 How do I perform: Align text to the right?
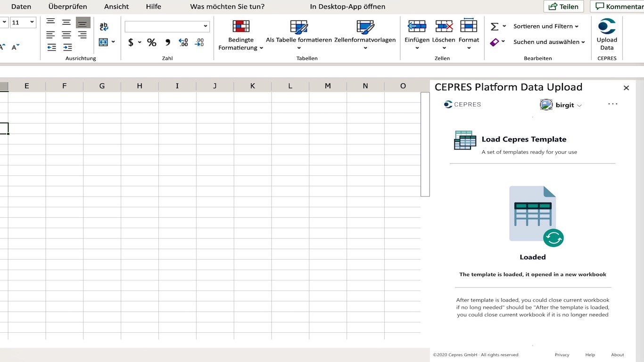click(83, 35)
